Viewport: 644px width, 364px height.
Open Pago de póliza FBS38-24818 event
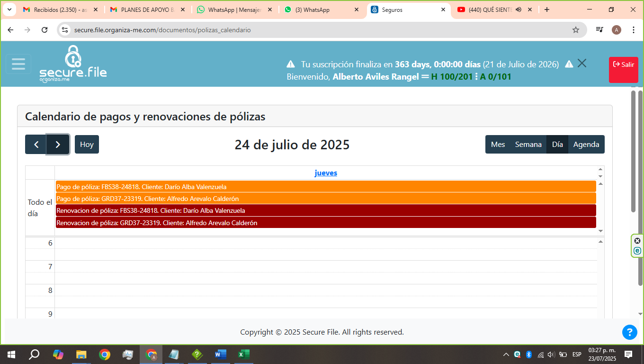(326, 187)
